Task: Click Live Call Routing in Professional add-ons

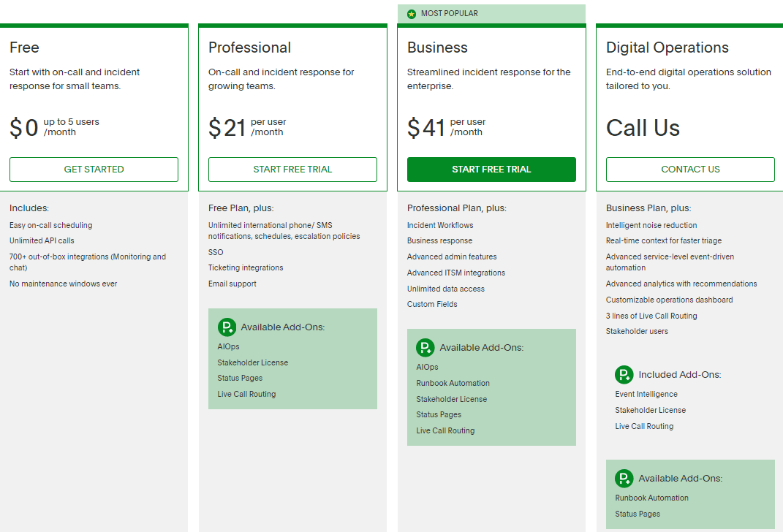Action: tap(246, 395)
